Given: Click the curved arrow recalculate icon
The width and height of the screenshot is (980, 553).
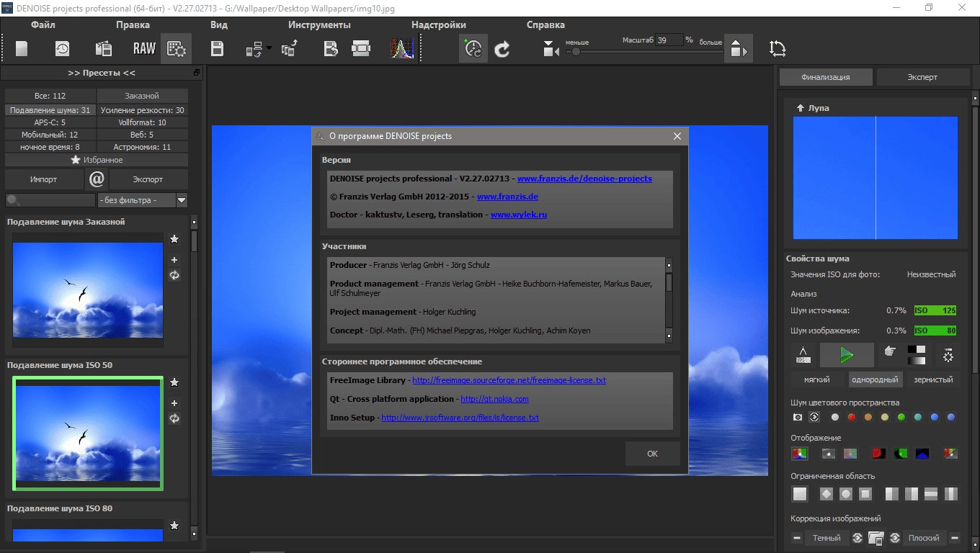Looking at the screenshot, I should 502,48.
